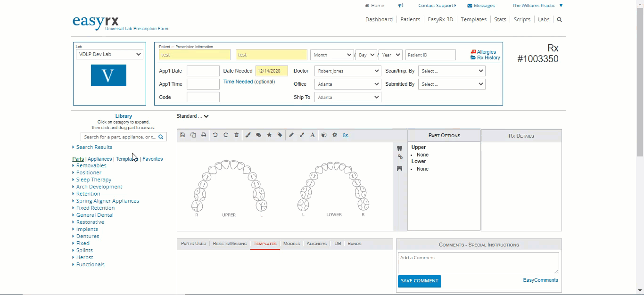Click the star favorites icon in toolbar
Viewport: 644px width, 295px height.
click(x=269, y=135)
